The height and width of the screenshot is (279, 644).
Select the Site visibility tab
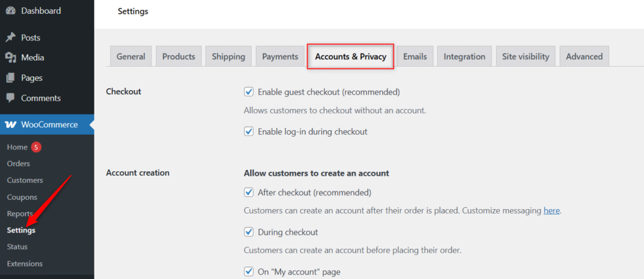tap(525, 56)
